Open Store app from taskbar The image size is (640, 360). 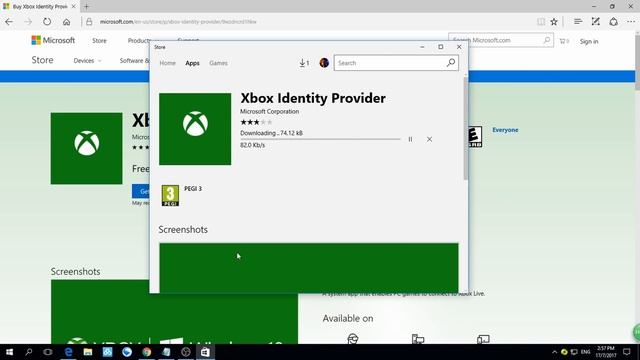(x=205, y=352)
